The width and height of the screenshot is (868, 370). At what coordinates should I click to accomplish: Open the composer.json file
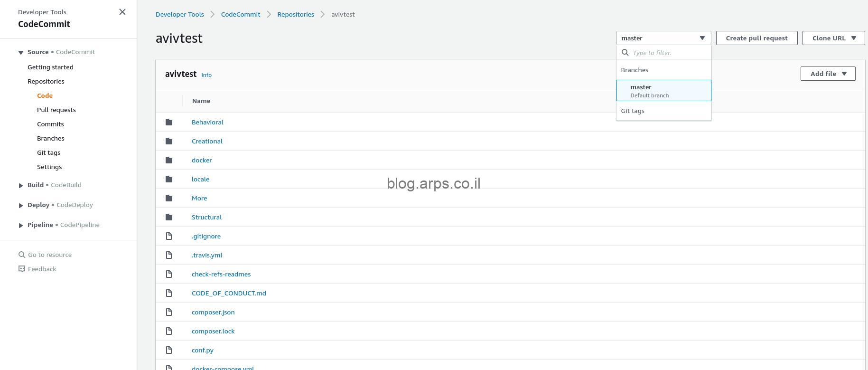tap(213, 312)
